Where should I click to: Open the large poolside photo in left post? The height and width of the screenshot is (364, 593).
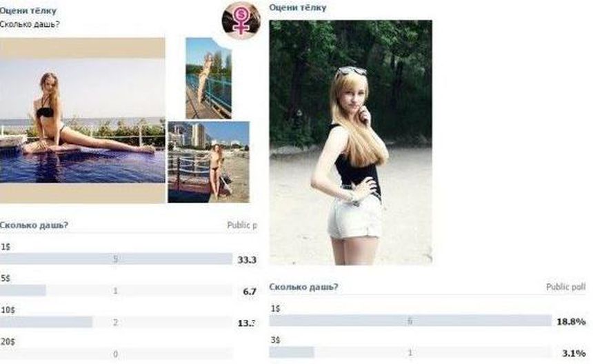pyautogui.click(x=83, y=120)
